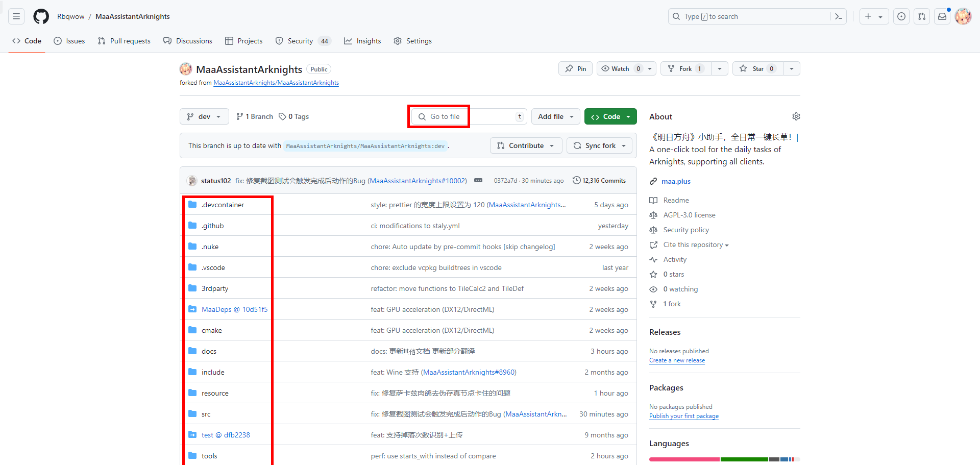
Task: Expand the Fork options dropdown arrow
Action: 720,68
